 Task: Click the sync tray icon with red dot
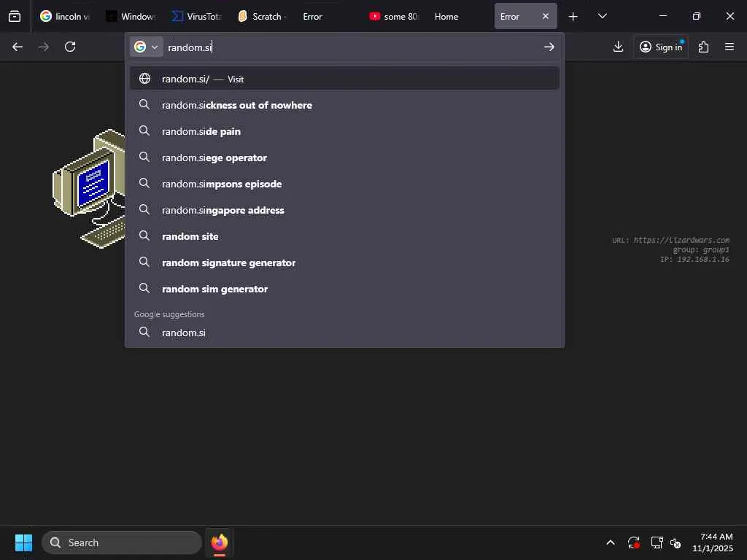(633, 542)
